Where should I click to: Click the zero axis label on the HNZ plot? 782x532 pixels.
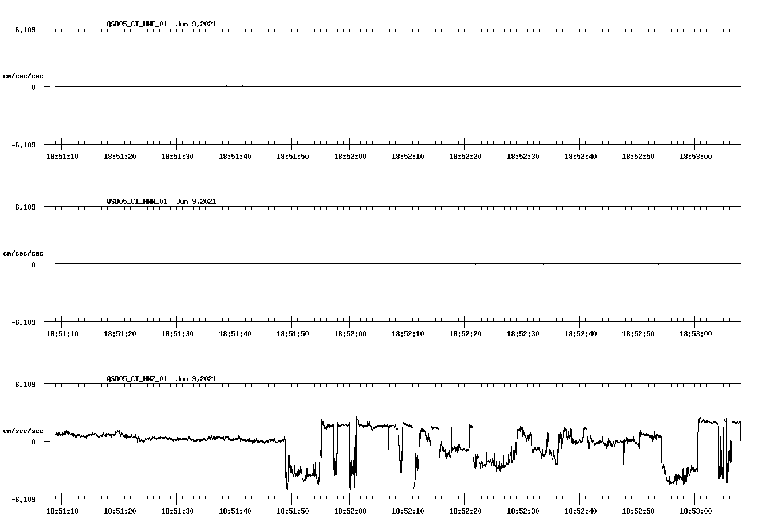[x=33, y=442]
